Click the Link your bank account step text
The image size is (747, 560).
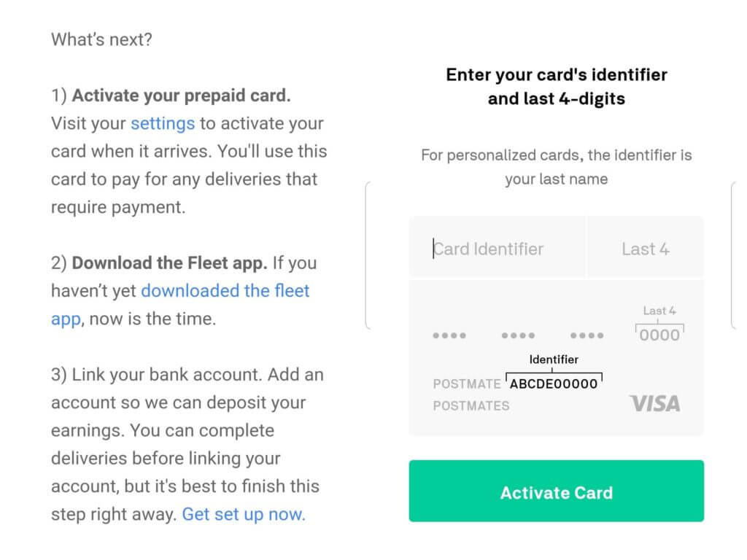point(167,375)
